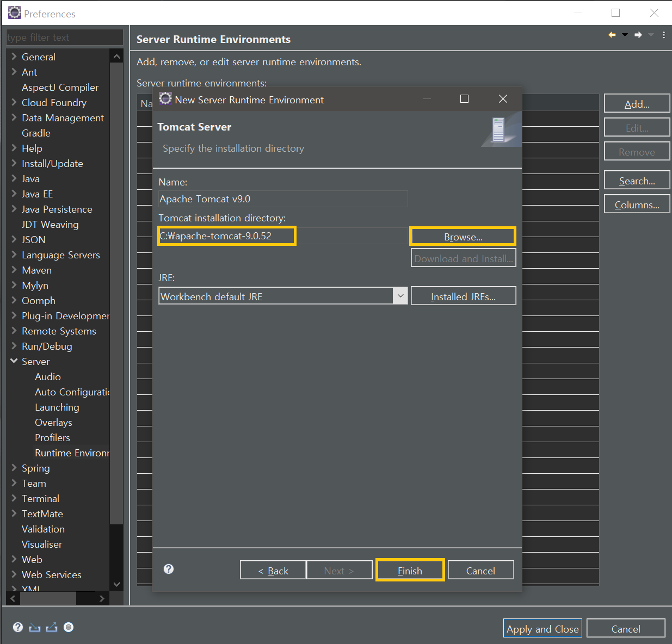The height and width of the screenshot is (644, 672).
Task: Select Runtime Environments under Server
Action: pos(72,453)
